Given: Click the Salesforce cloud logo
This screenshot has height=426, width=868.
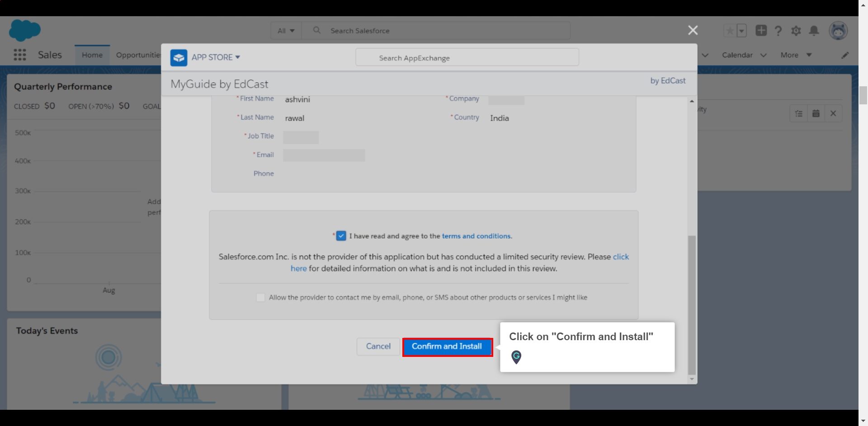Looking at the screenshot, I should pyautogui.click(x=25, y=30).
